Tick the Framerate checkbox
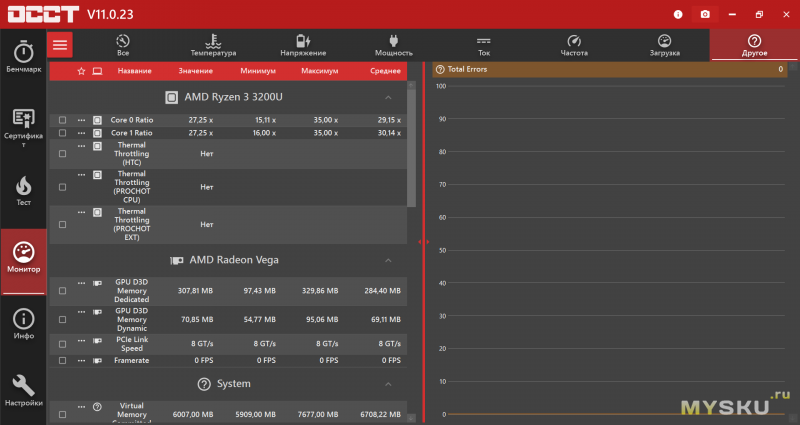This screenshot has width=800, height=425. 62,360
